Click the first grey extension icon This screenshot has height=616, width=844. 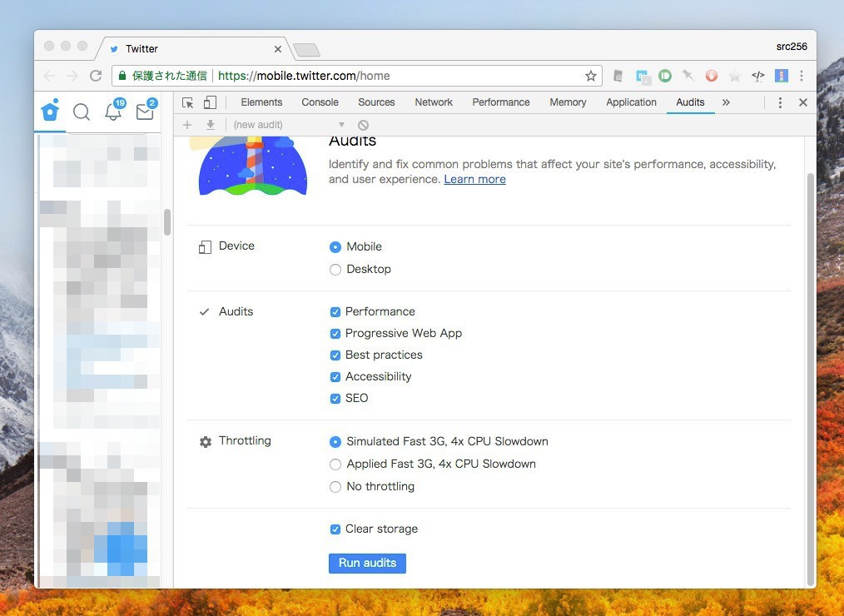click(618, 76)
